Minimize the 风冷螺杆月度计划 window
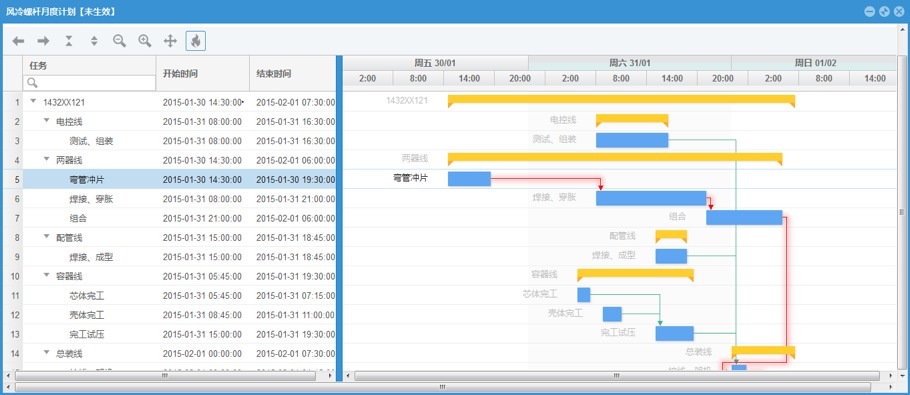Viewport: 910px width, 395px height. coord(870,11)
